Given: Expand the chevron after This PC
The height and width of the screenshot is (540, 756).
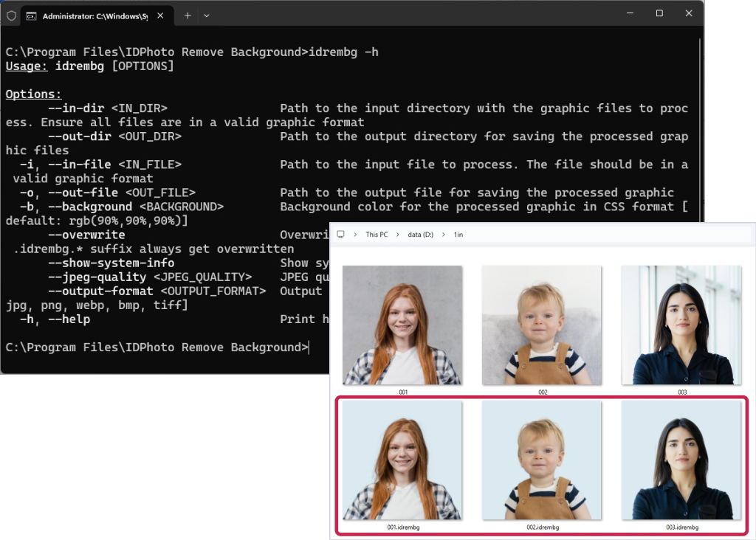Looking at the screenshot, I should [x=398, y=235].
